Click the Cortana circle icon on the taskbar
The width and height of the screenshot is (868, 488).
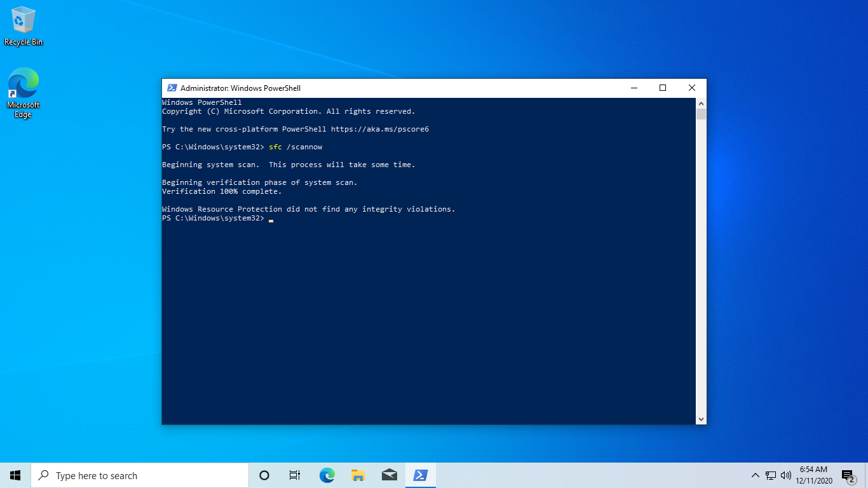(264, 475)
